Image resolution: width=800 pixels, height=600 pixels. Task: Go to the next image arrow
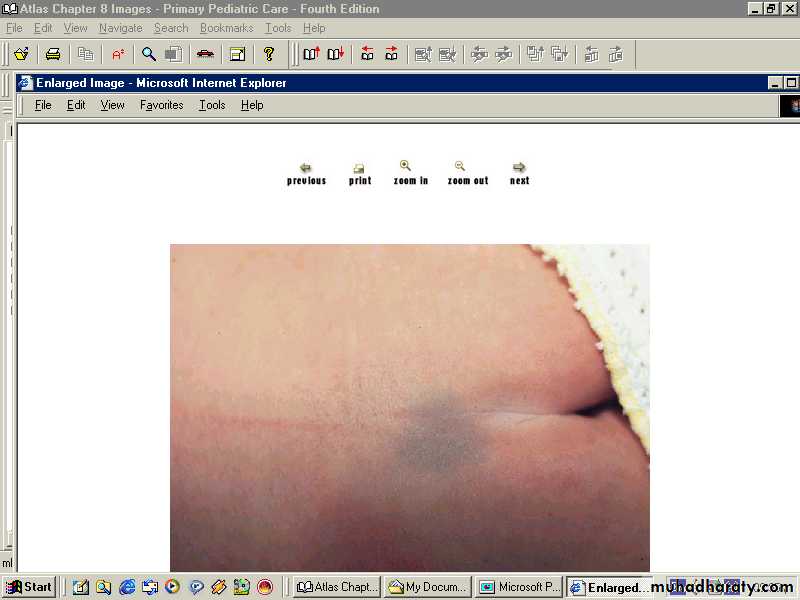[519, 167]
